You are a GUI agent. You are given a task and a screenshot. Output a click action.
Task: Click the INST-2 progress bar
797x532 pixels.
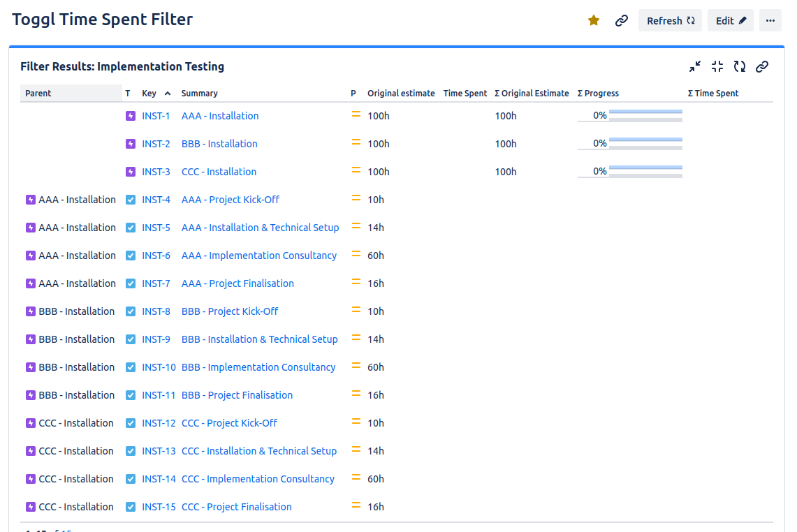645,144
